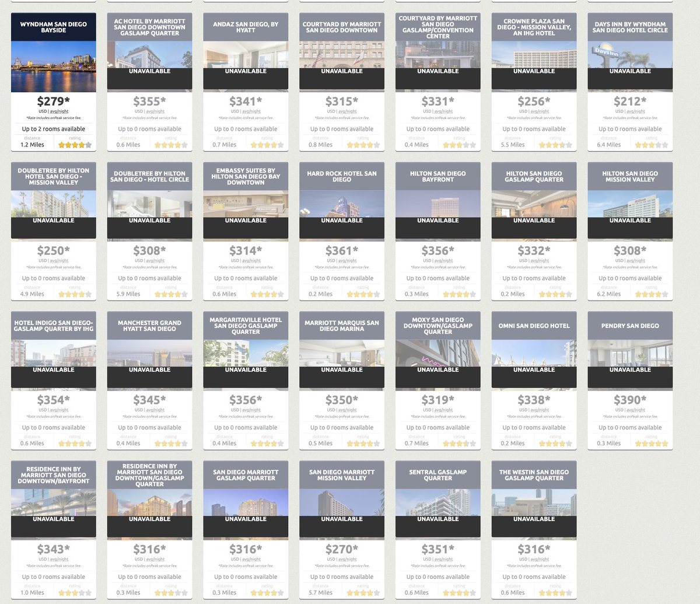
Task: Click the $270 price on Marriott Mission Valley
Action: coord(342,550)
